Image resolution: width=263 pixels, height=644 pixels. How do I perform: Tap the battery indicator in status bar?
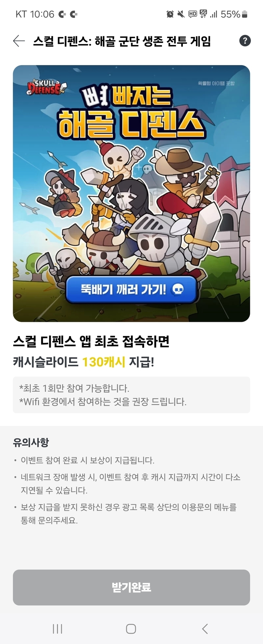pyautogui.click(x=244, y=14)
